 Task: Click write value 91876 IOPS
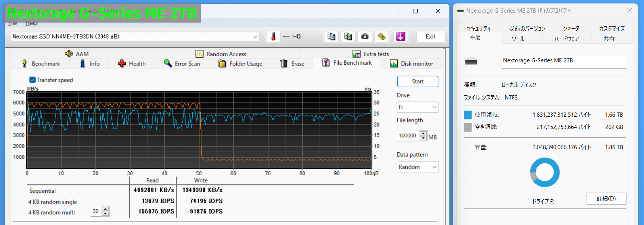206,211
